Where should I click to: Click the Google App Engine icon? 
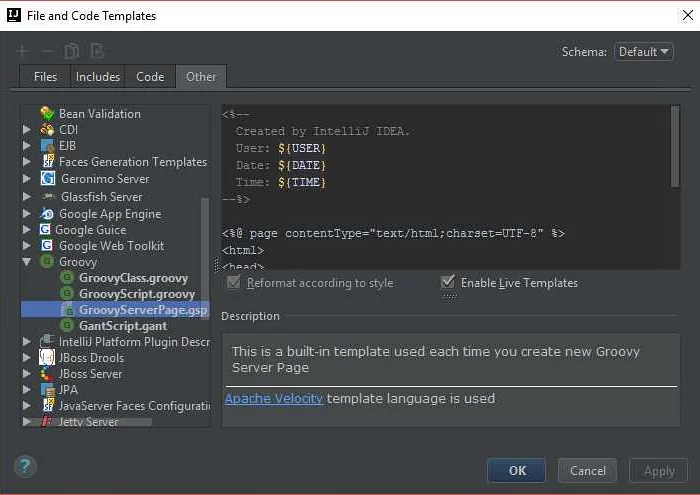47,214
